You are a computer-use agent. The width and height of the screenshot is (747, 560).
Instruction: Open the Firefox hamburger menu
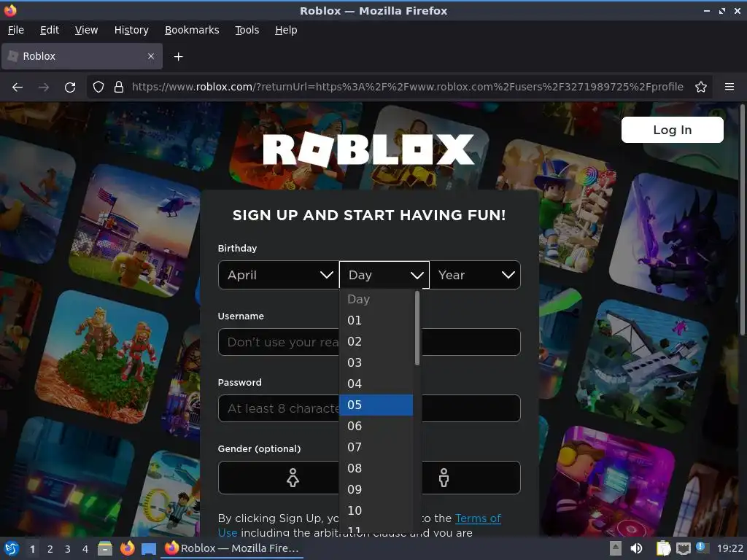[x=729, y=87]
